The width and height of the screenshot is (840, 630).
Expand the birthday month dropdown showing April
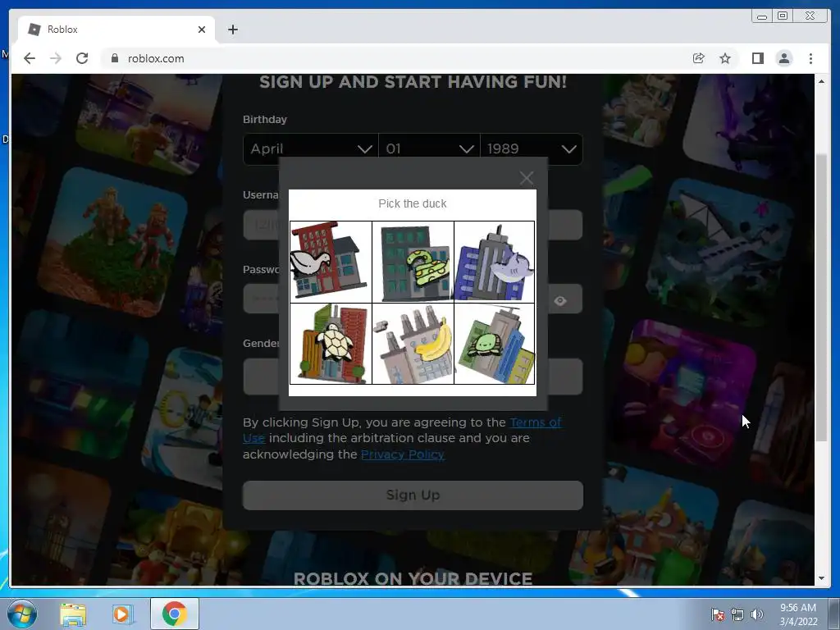pyautogui.click(x=311, y=149)
